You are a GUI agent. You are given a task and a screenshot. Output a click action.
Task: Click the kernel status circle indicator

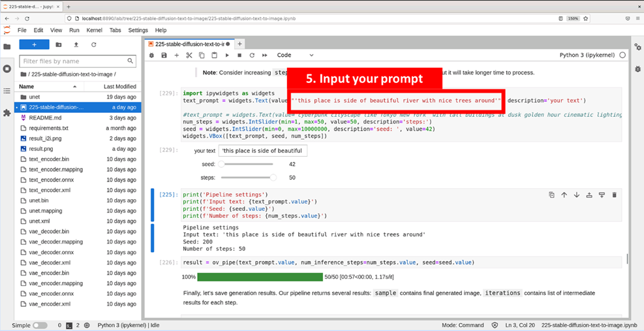tap(622, 55)
